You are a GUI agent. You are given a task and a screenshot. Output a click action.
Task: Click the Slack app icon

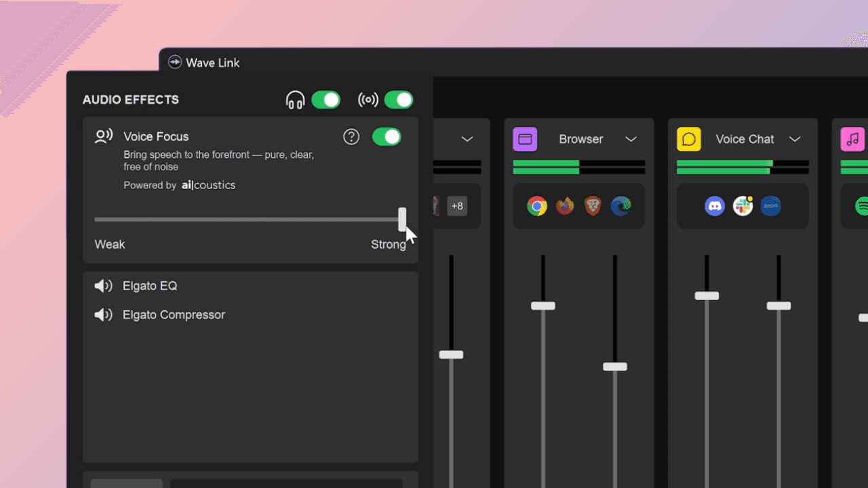pos(743,206)
